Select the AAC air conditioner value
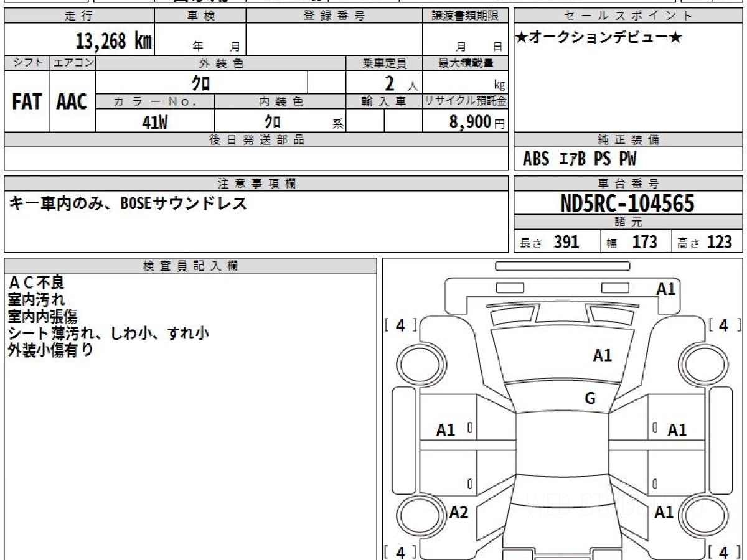The width and height of the screenshot is (747, 560). click(x=72, y=102)
